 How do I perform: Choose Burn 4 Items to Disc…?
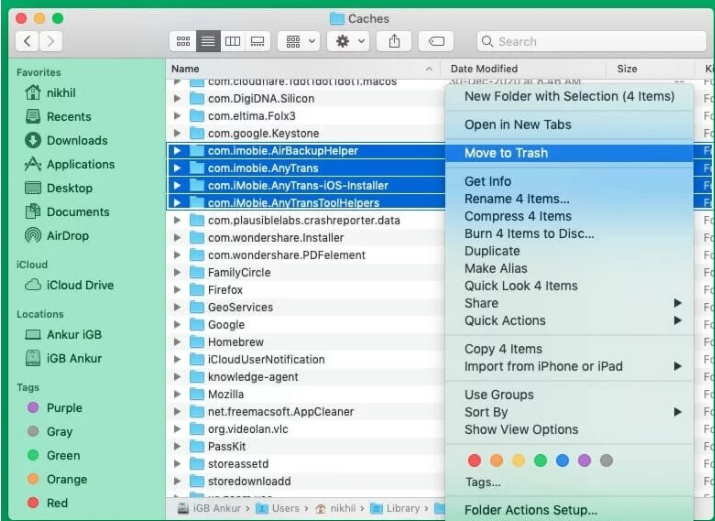click(x=569, y=233)
